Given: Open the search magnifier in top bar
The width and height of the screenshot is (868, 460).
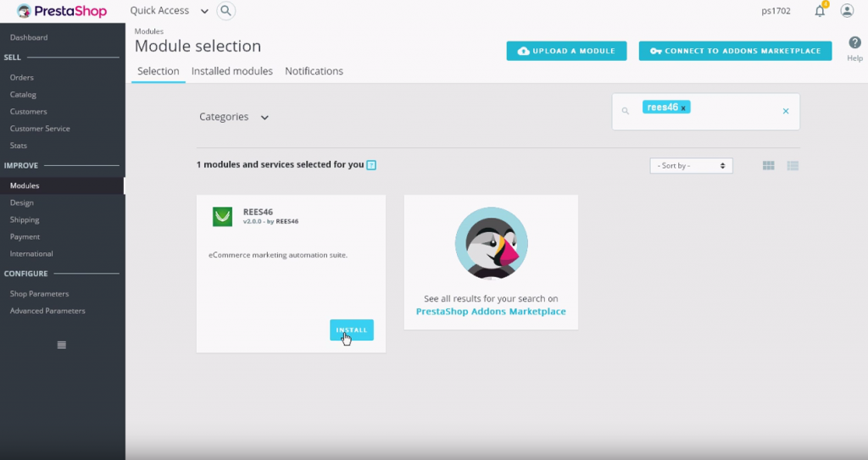Looking at the screenshot, I should click(x=225, y=10).
